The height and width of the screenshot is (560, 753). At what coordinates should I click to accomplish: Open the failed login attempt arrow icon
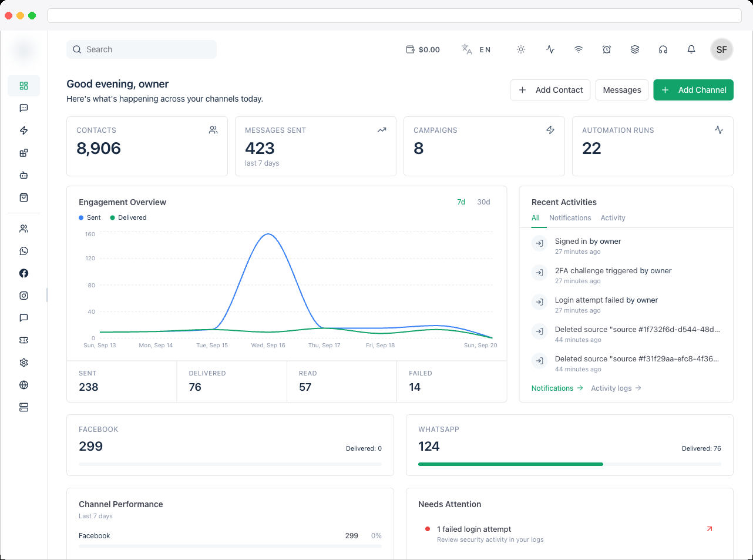click(x=709, y=529)
